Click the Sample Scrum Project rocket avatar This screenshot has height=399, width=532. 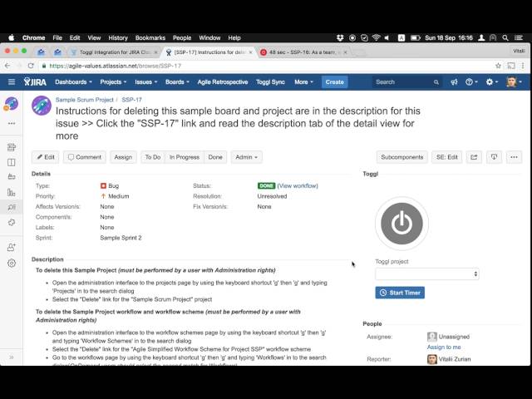point(42,106)
